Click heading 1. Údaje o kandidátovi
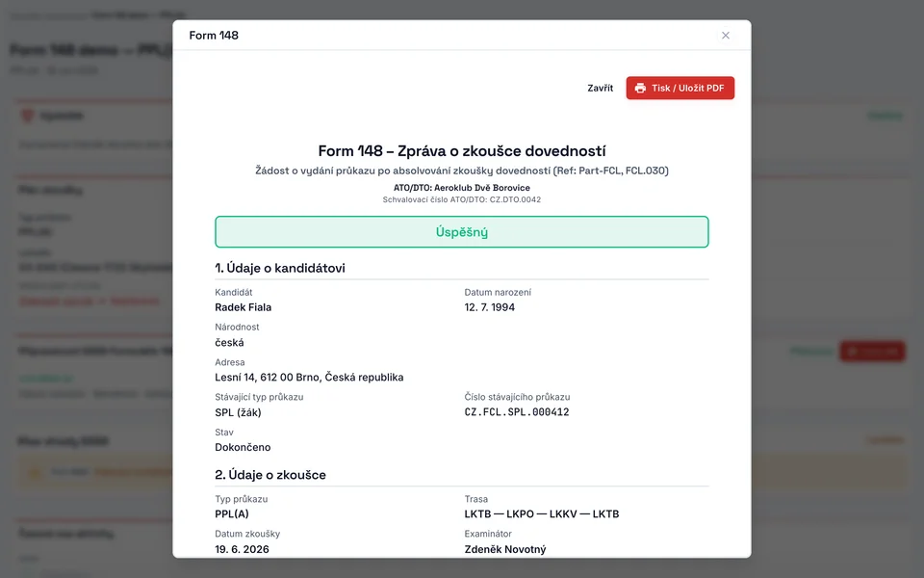Image resolution: width=924 pixels, height=578 pixels. 280,268
